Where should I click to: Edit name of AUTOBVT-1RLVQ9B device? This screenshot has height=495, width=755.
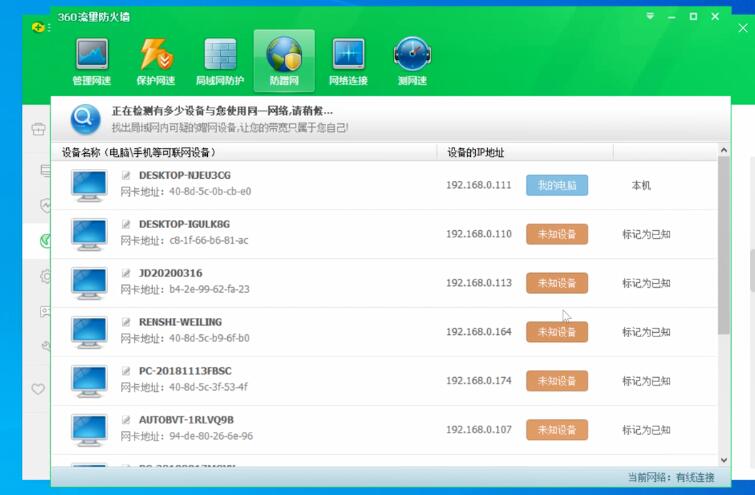(126, 420)
